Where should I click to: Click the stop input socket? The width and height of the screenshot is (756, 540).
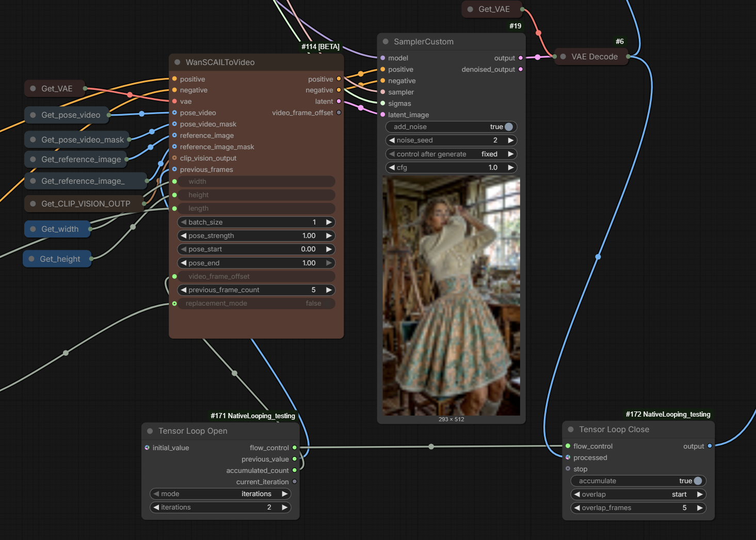[x=568, y=469]
